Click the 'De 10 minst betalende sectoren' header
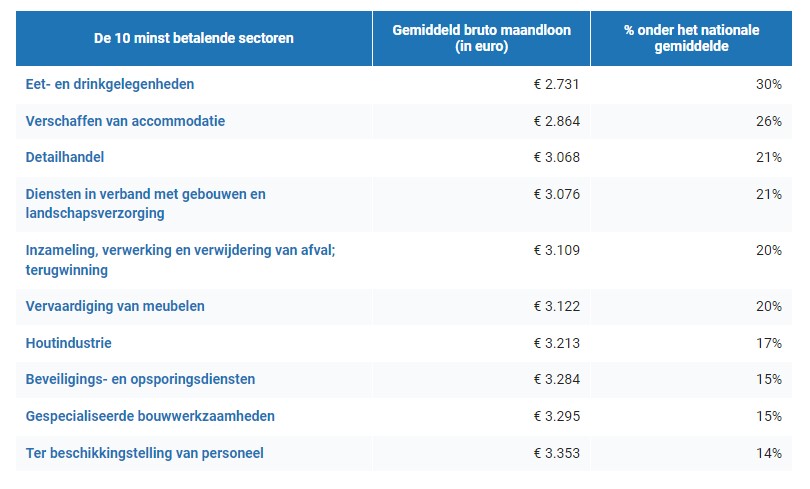 click(x=194, y=39)
